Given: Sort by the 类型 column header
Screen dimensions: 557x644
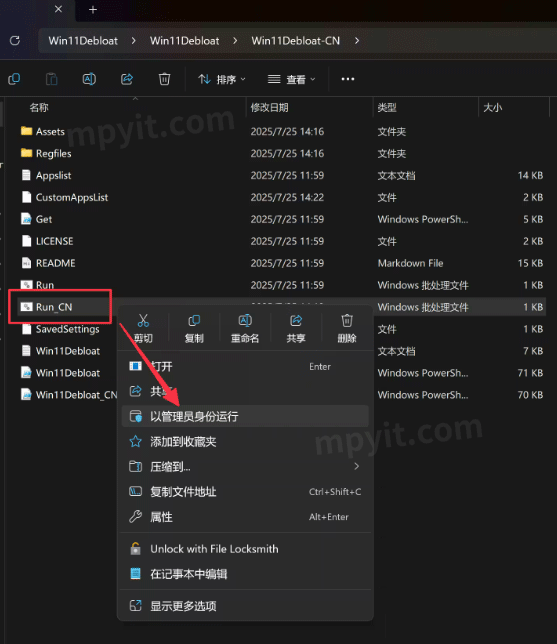Looking at the screenshot, I should click(x=387, y=108).
